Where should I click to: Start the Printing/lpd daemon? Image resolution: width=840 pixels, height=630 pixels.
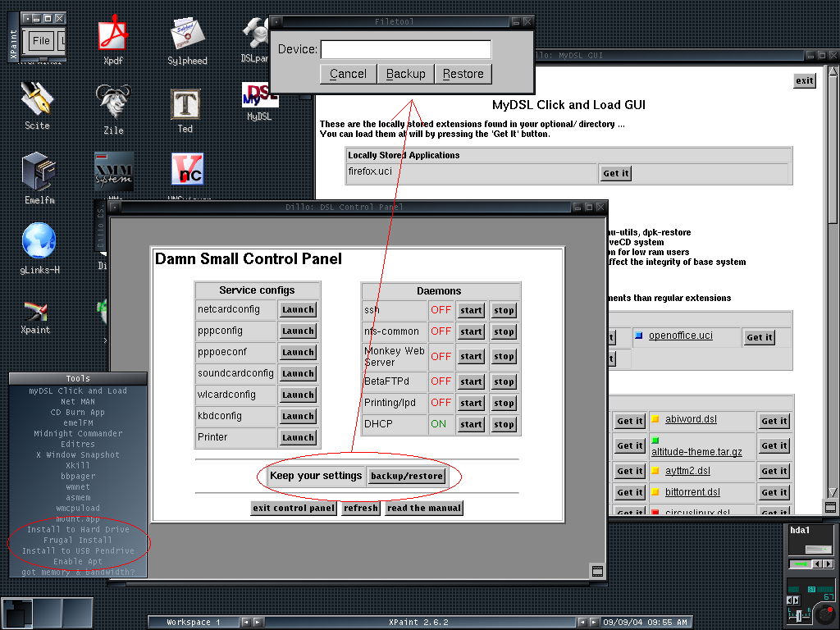[471, 403]
